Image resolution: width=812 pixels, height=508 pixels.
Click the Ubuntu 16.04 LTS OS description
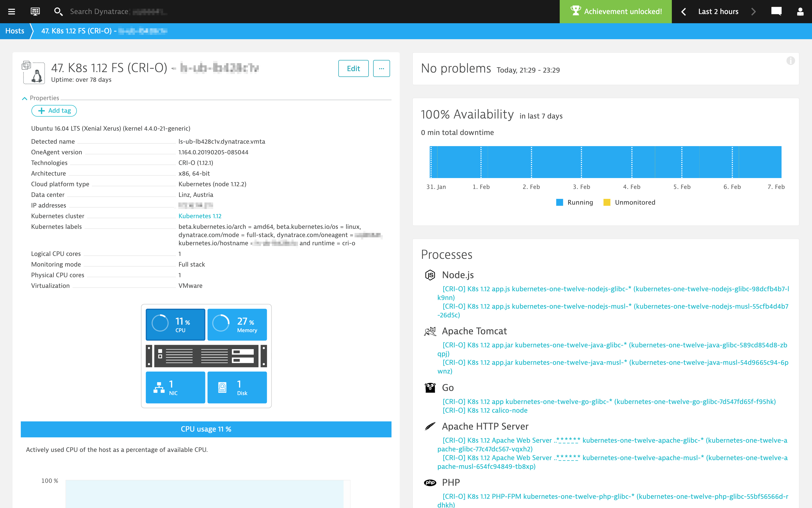click(111, 128)
